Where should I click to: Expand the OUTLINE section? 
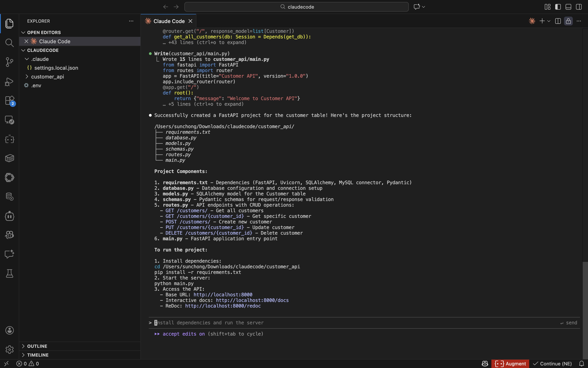point(37,346)
